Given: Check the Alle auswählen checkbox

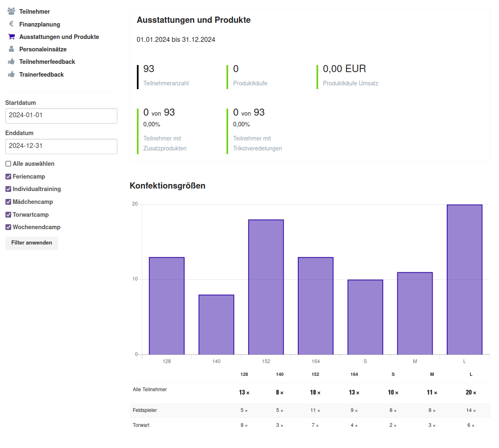Looking at the screenshot, I should tap(8, 164).
